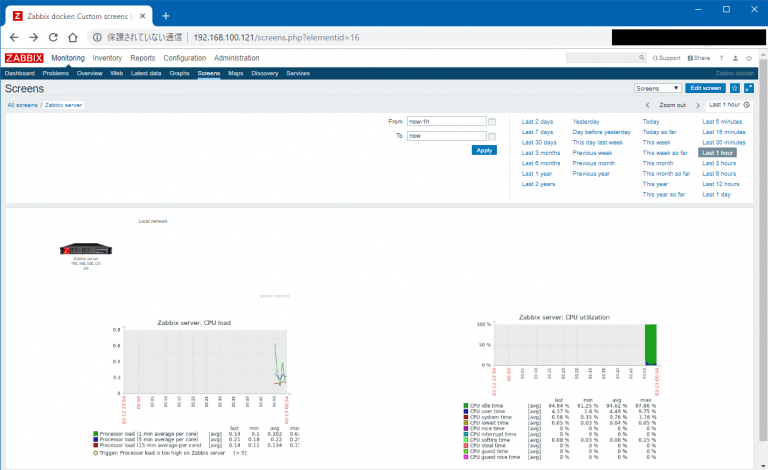Select This month so far period
Screen dimensions: 768x470
[666, 174]
